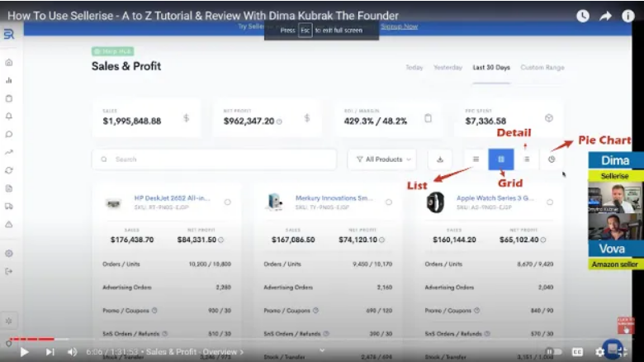This screenshot has width=644, height=362.
Task: Toggle the video autoplay switch
Action: tap(553, 352)
